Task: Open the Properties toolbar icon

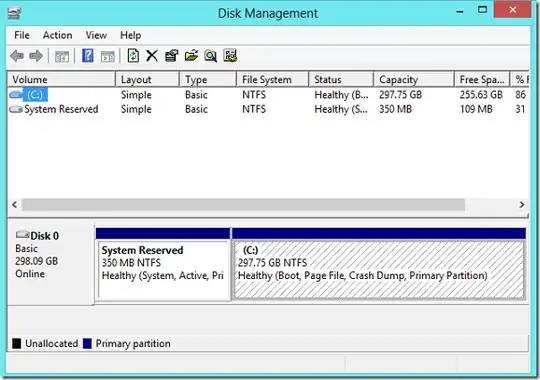Action: click(172, 55)
